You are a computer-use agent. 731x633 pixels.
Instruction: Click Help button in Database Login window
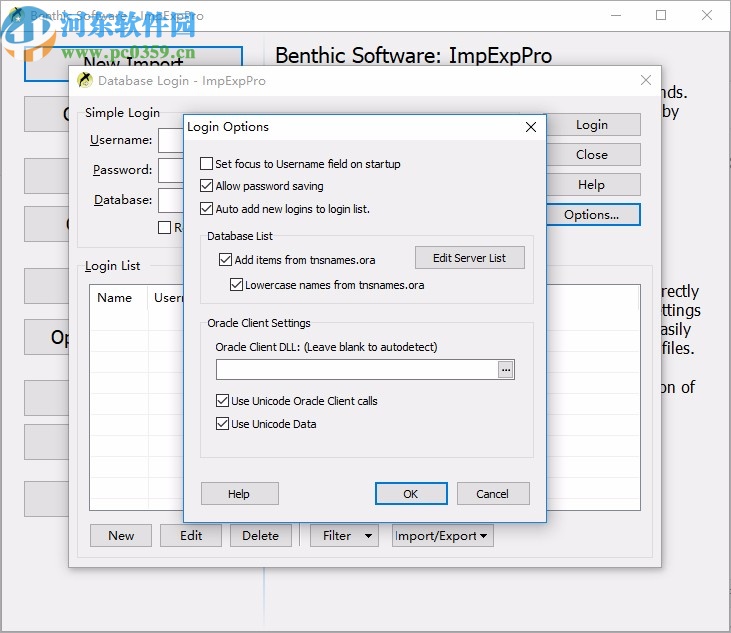pos(593,185)
